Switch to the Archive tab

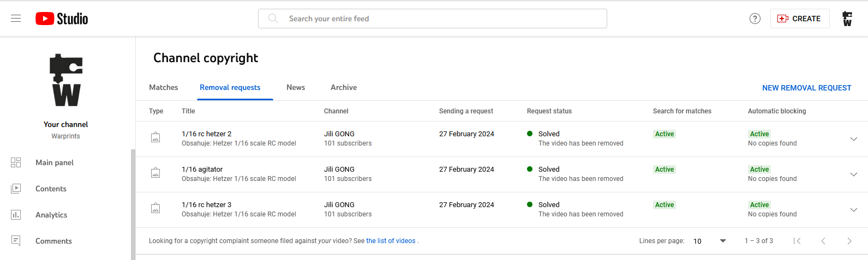point(344,87)
